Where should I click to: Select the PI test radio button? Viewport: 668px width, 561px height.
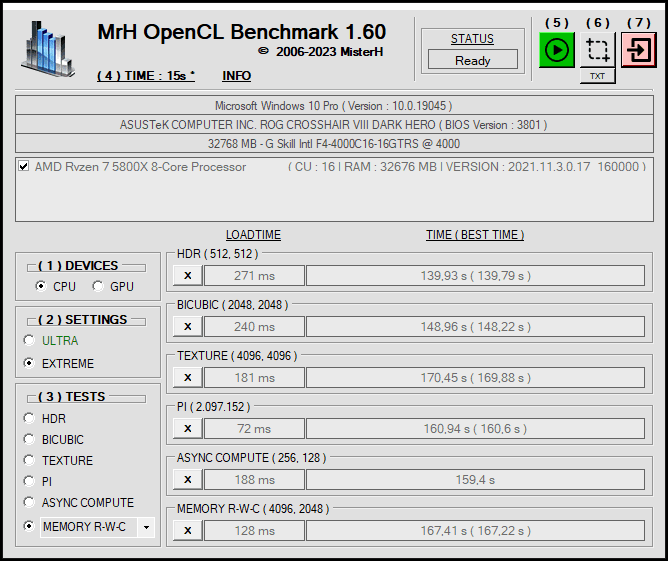coord(29,481)
